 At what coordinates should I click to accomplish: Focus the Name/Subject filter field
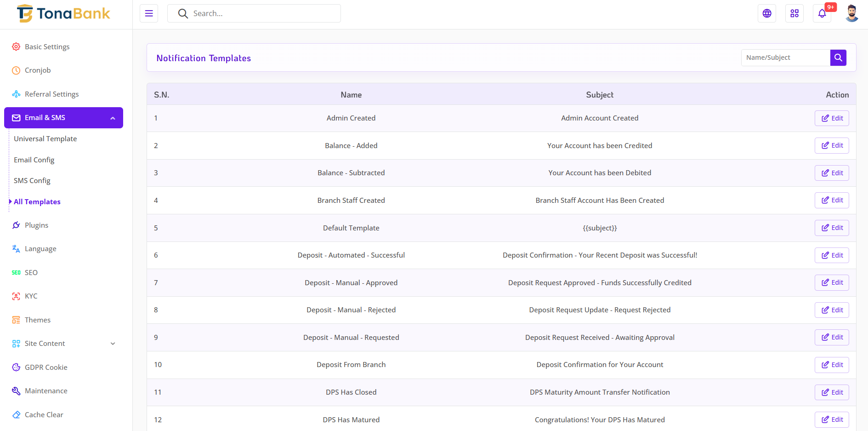(785, 57)
